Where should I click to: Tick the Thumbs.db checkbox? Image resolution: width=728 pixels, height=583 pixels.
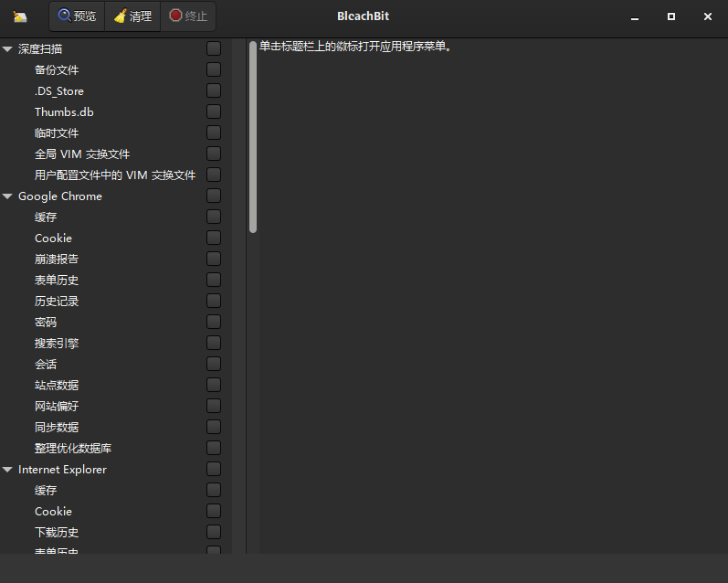214,111
